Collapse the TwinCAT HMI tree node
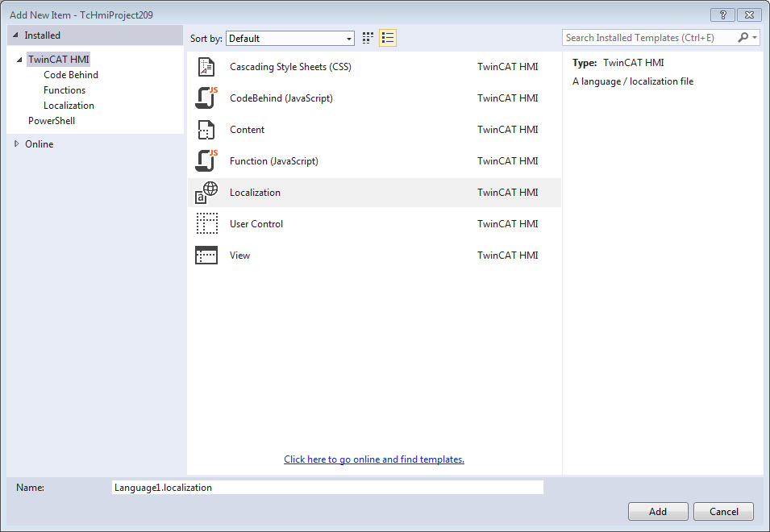Viewport: 770px width, 532px height. point(19,60)
